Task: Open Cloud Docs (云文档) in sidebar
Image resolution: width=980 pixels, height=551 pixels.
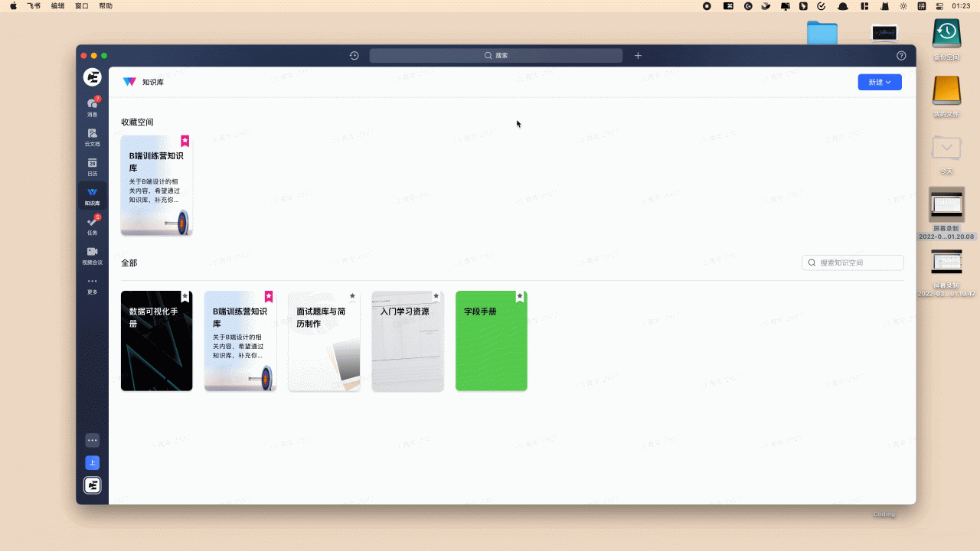Action: coord(92,136)
